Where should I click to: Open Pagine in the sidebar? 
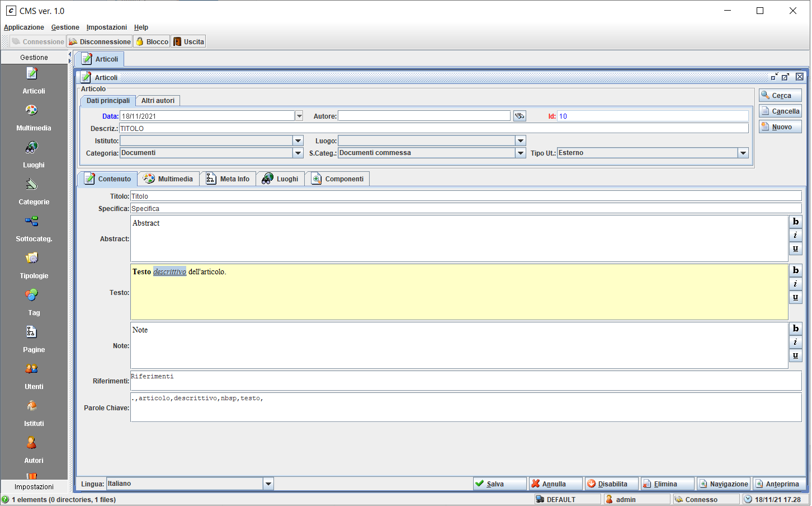[34, 340]
